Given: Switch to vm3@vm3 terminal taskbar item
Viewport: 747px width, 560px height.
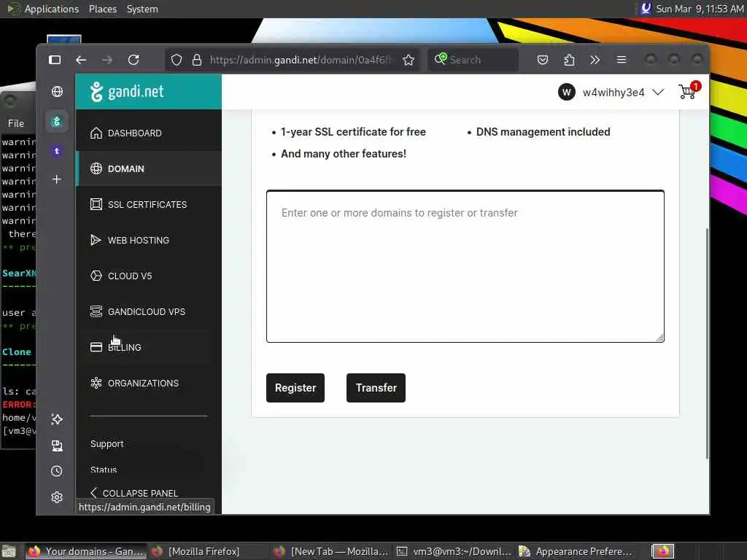Looking at the screenshot, I should (454, 551).
